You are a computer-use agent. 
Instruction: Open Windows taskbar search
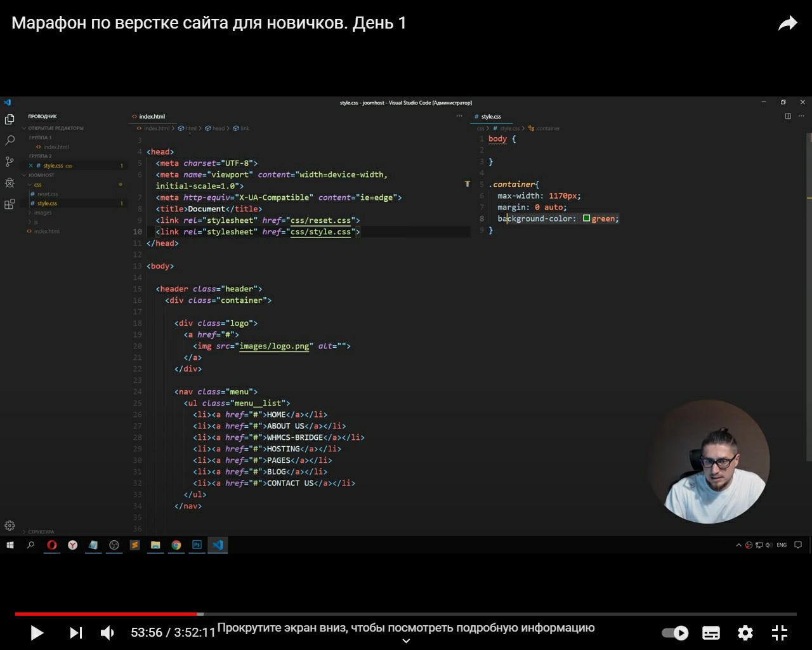(30, 545)
